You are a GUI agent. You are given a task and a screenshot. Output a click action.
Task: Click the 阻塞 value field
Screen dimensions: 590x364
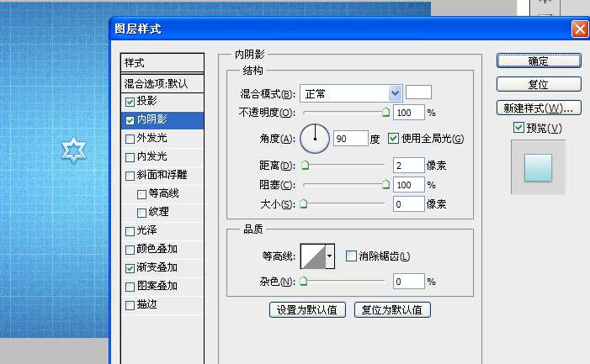(409, 185)
